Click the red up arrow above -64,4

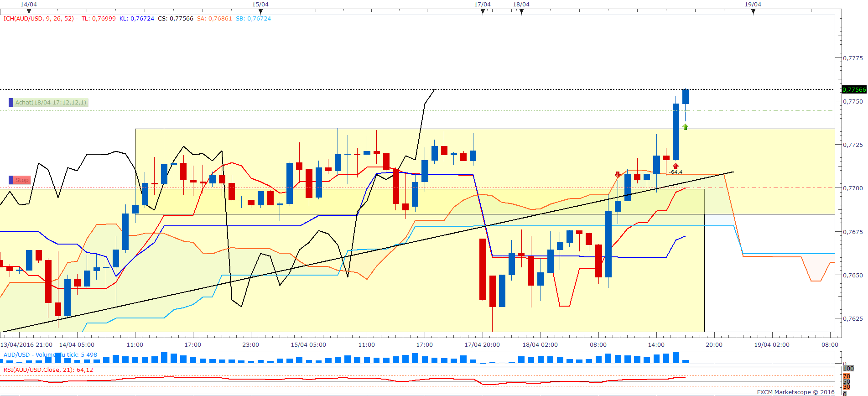[x=676, y=166]
